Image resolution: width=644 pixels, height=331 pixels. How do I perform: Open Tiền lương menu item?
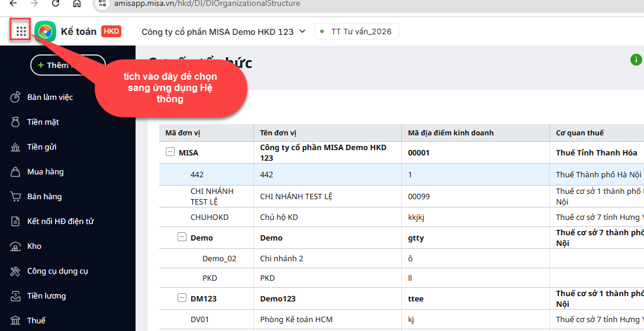pyautogui.click(x=46, y=296)
